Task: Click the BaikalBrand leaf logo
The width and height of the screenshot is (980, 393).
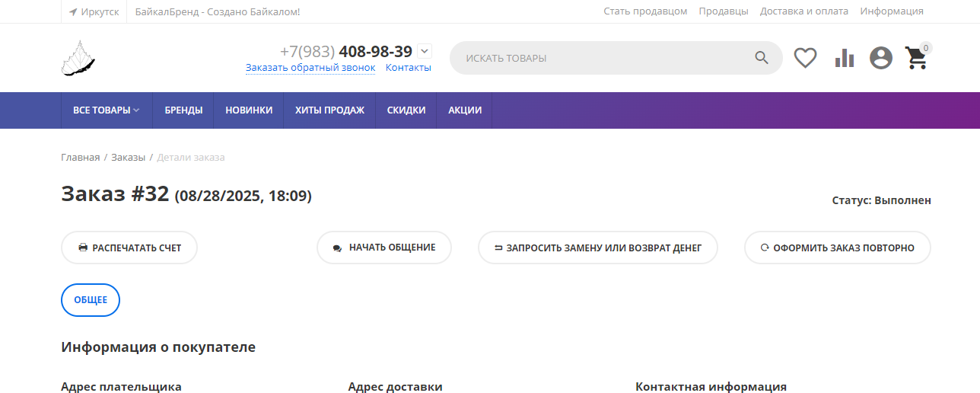Action: tap(78, 58)
